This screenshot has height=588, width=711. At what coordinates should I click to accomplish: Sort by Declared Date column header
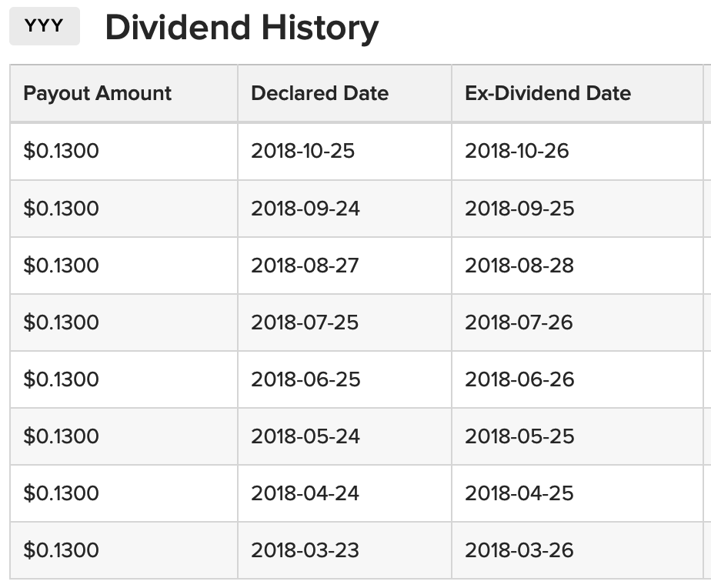click(319, 94)
